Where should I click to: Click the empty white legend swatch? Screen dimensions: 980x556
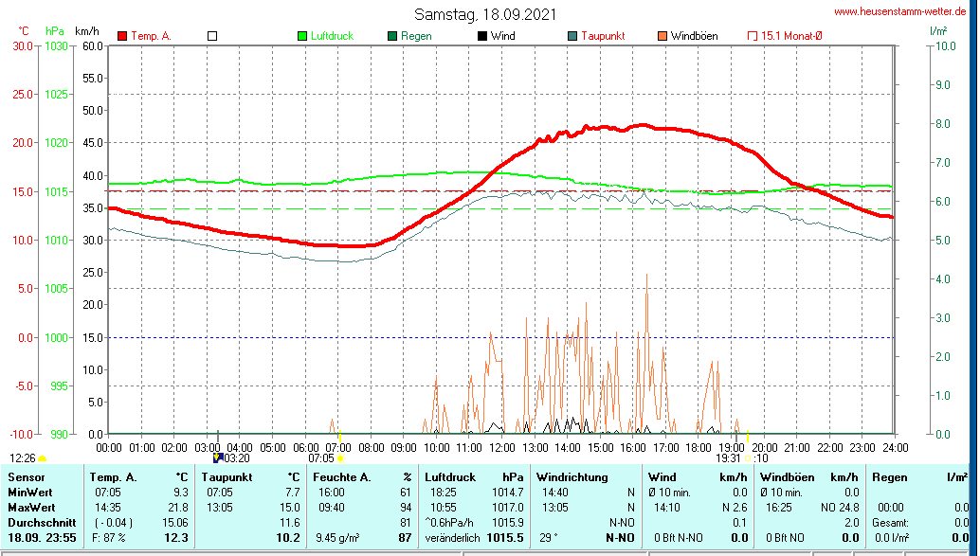coord(212,36)
